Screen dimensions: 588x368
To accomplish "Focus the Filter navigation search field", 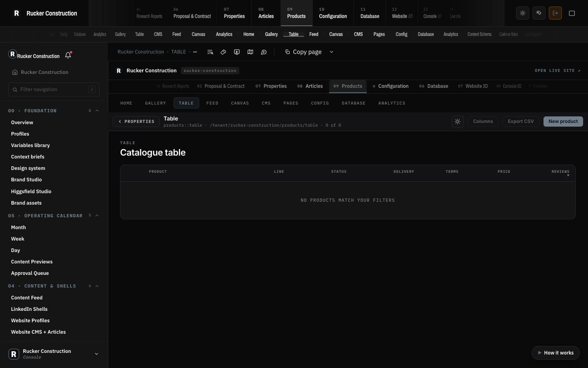I will pos(54,89).
